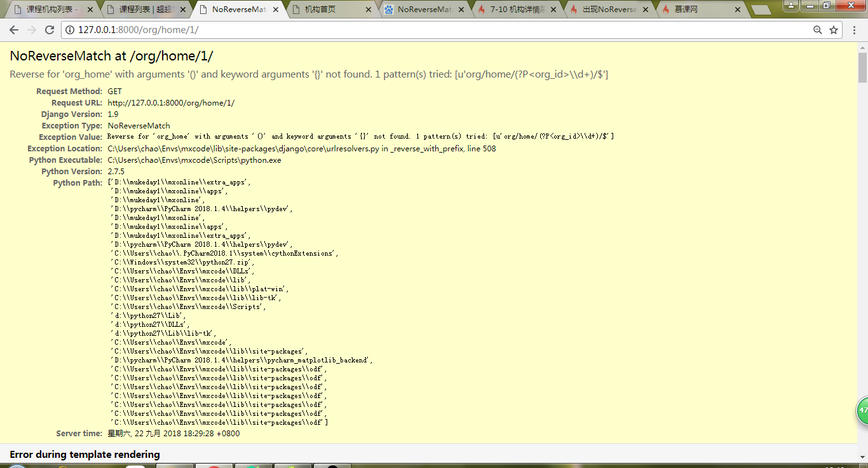Click the 'Server time:' label
Viewport: 868px width, 468px height.
[x=79, y=434]
